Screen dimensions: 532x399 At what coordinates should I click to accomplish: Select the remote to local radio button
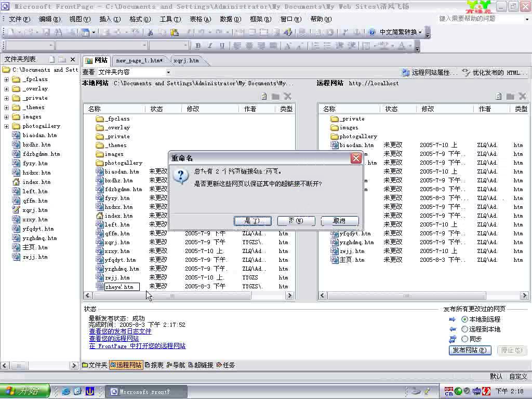coord(464,329)
